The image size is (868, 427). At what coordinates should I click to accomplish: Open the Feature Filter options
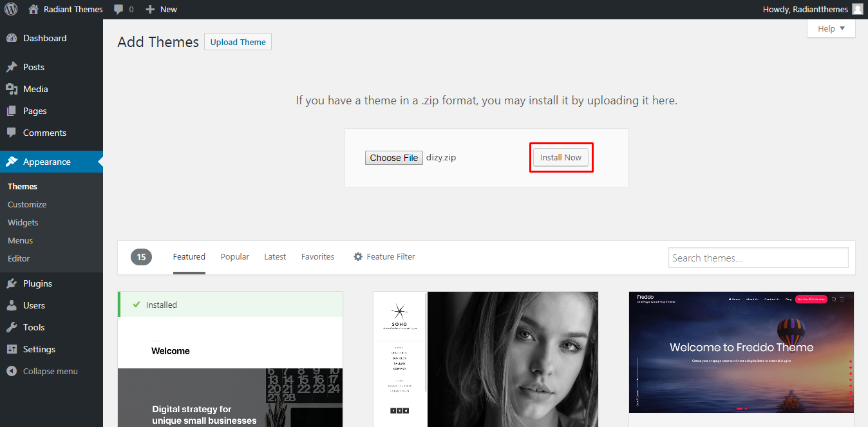coord(384,256)
